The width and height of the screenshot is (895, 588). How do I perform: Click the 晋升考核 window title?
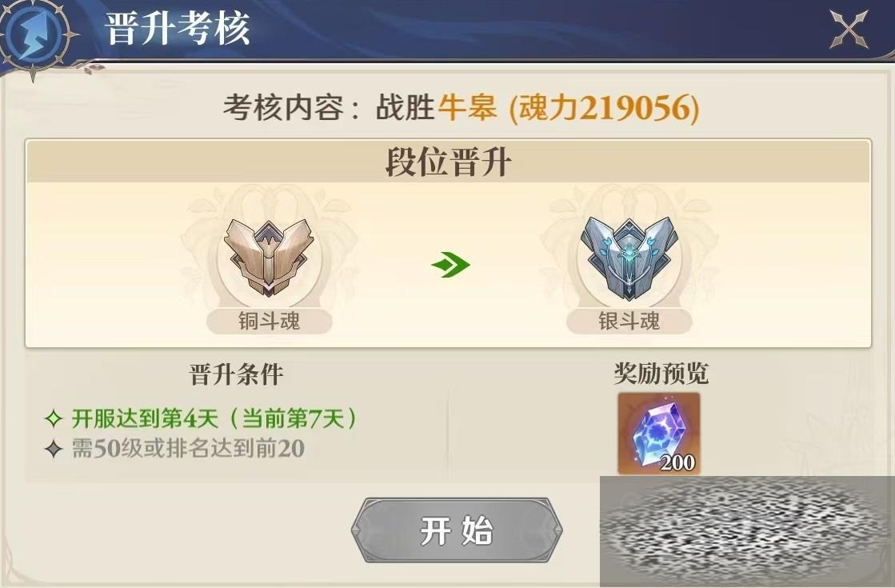pos(178,28)
